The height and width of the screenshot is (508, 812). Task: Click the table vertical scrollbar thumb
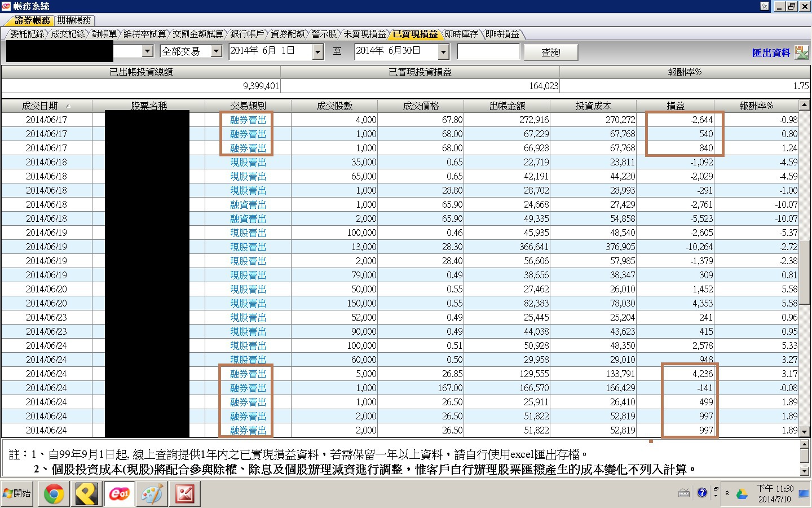[x=805, y=273]
